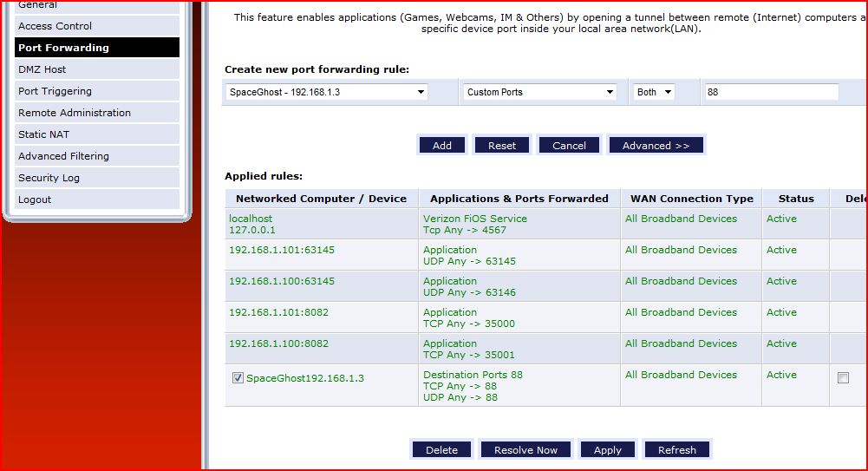Open Static NAT page
Viewport: 868px width, 471px height.
point(97,134)
